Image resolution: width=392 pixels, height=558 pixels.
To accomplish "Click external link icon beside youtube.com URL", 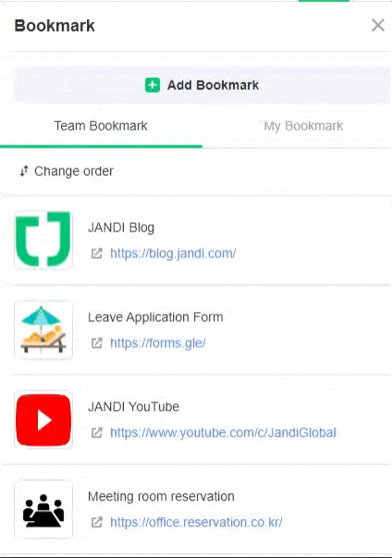I will (97, 433).
